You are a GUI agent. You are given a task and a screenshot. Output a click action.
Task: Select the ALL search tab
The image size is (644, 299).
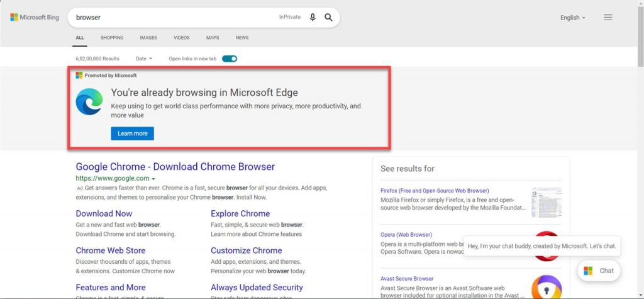click(80, 37)
